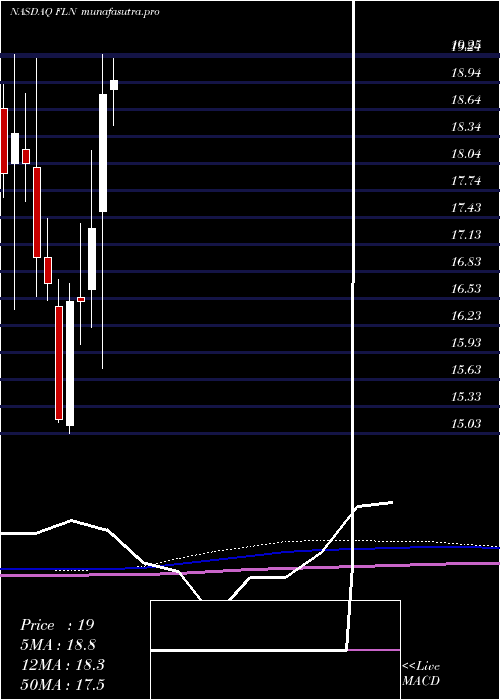Click the "Price : 19" readout
This screenshot has width=500, height=700.
pos(57,625)
